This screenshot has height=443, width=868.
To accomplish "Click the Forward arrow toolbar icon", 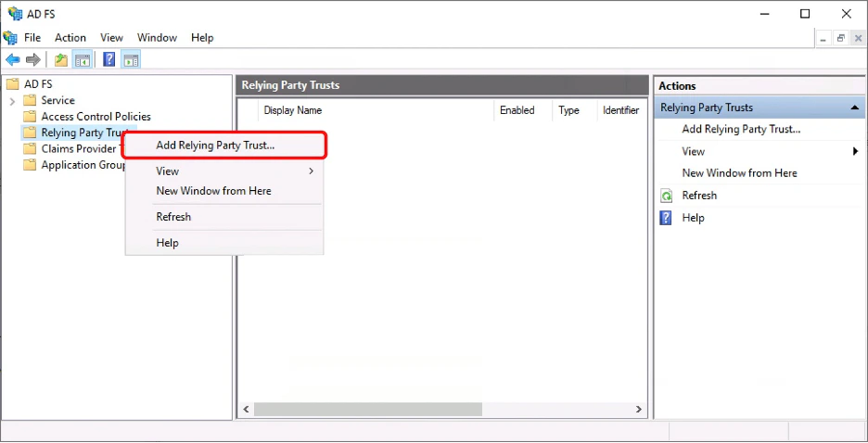I will coord(33,59).
